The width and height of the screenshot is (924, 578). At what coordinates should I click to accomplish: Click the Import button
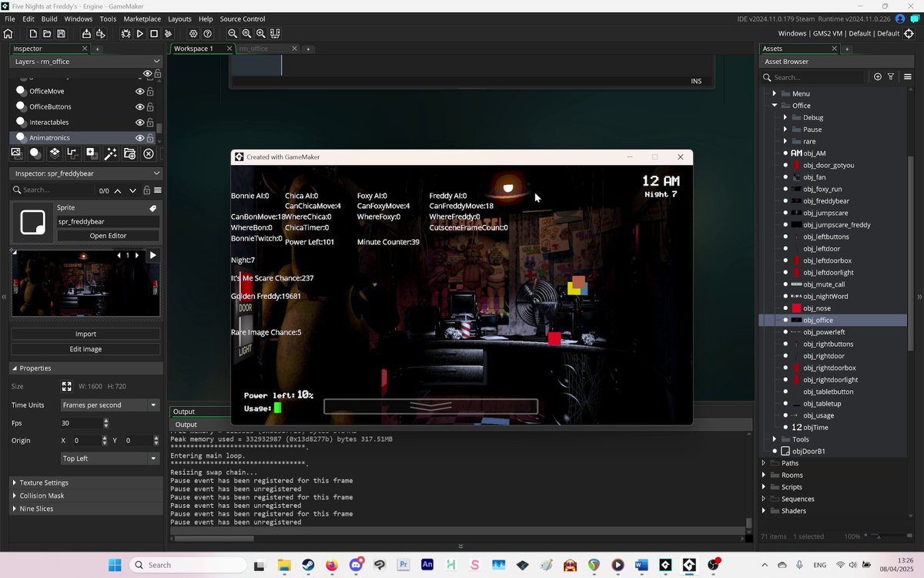pyautogui.click(x=85, y=334)
